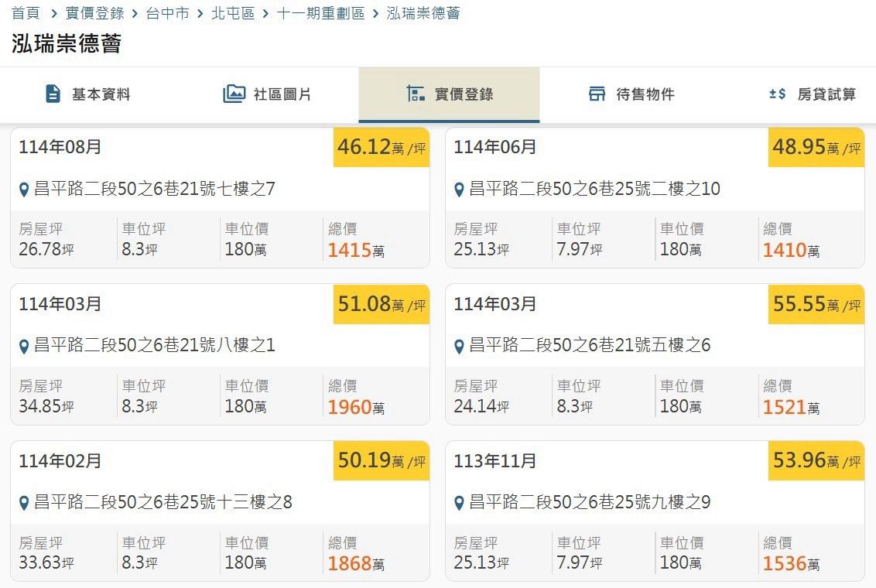Click the 實價登錄 tab icon
This screenshot has height=588, width=876.
pyautogui.click(x=416, y=94)
